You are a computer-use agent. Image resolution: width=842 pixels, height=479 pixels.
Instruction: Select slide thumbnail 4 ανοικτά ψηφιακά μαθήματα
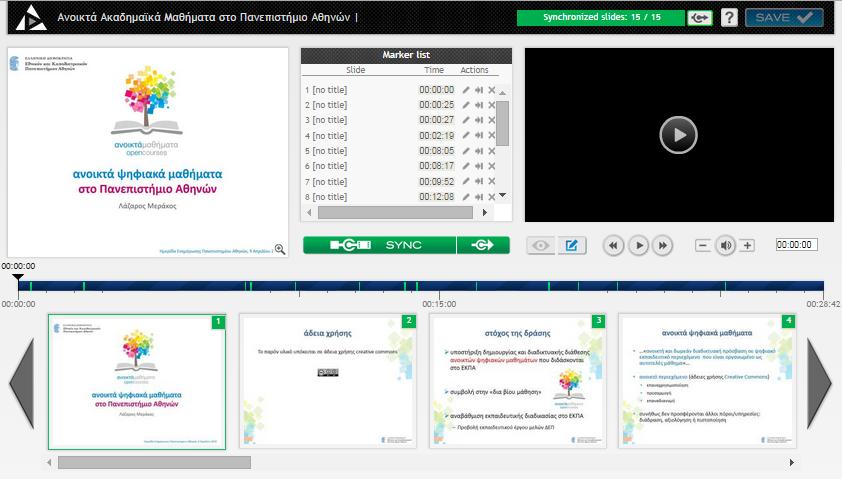pyautogui.click(x=707, y=382)
